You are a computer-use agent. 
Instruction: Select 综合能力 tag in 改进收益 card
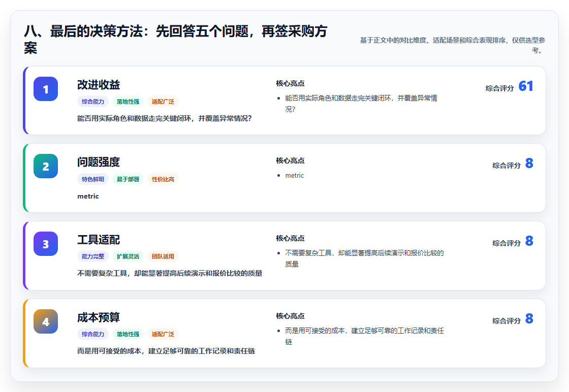point(93,102)
